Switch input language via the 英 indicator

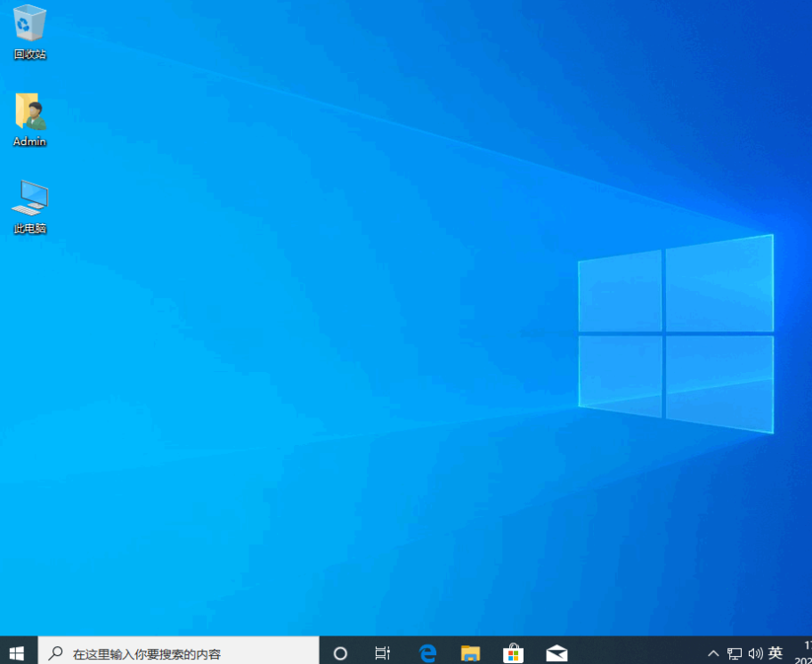[x=775, y=651]
